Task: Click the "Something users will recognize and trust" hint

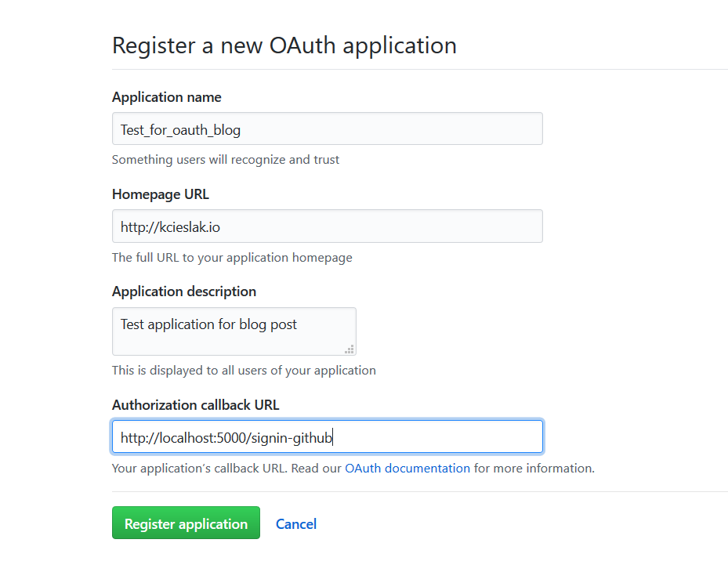Action: point(226,160)
